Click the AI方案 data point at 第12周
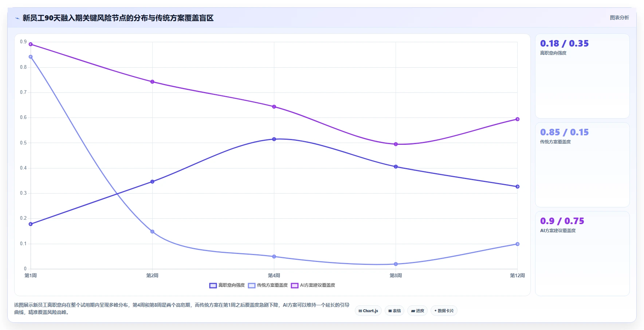The width and height of the screenshot is (644, 330). point(517,119)
